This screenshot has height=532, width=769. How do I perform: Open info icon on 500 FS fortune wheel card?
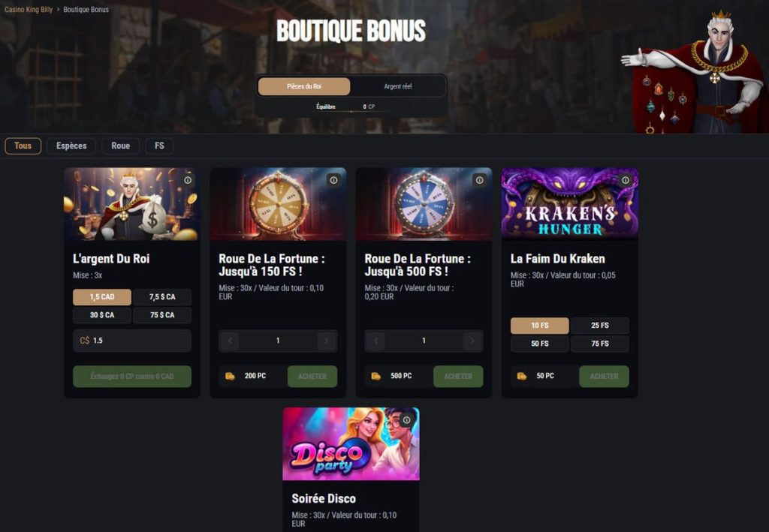(480, 180)
